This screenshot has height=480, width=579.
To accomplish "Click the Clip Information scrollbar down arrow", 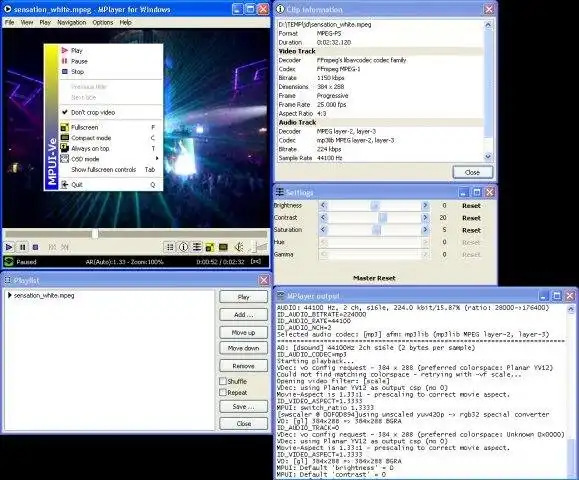I will point(488,156).
